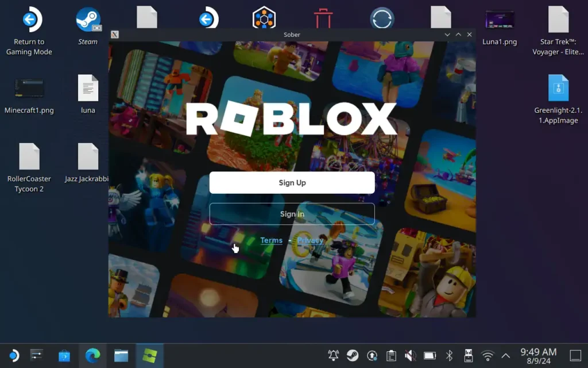Open battery status tray icon

coord(430,355)
